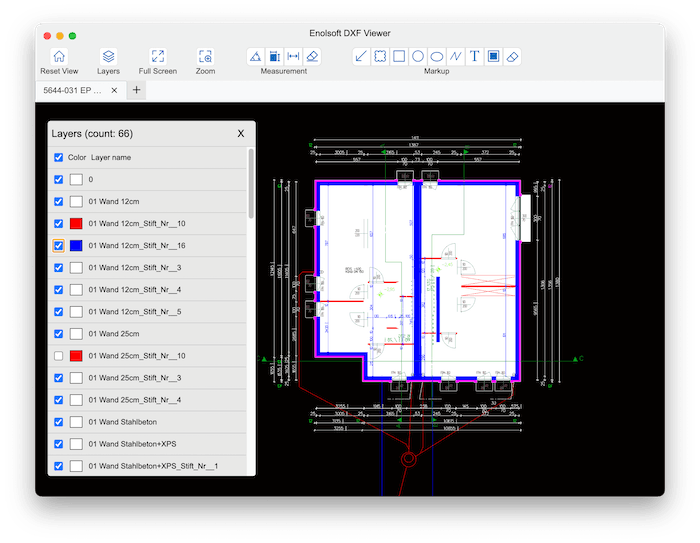Pick the arrow markup tool
Screen dimensions: 700x543
[361, 57]
